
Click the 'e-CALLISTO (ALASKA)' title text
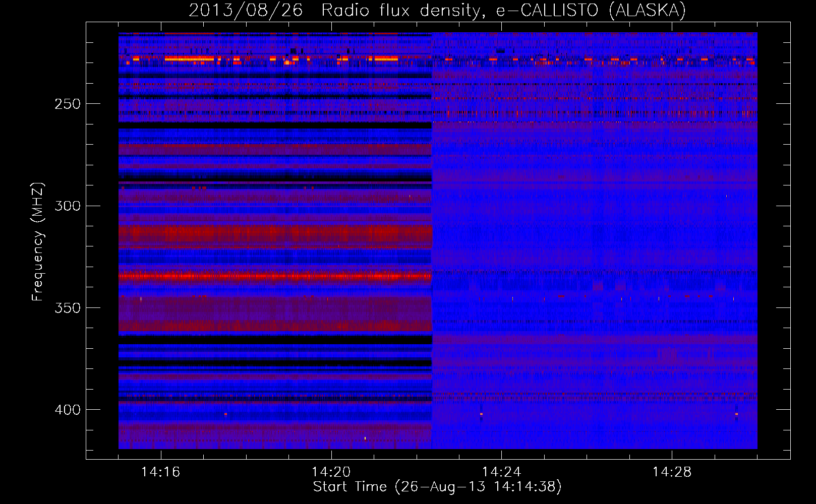pyautogui.click(x=591, y=10)
